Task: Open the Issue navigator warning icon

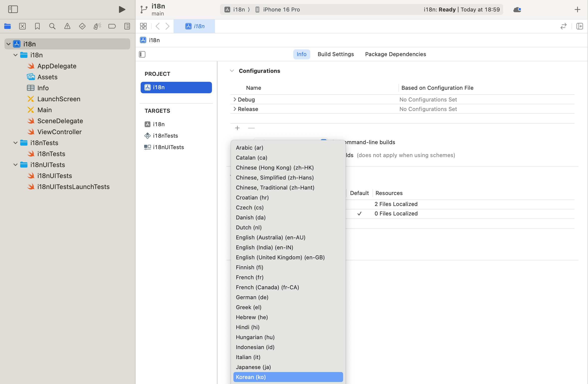Action: (x=67, y=26)
